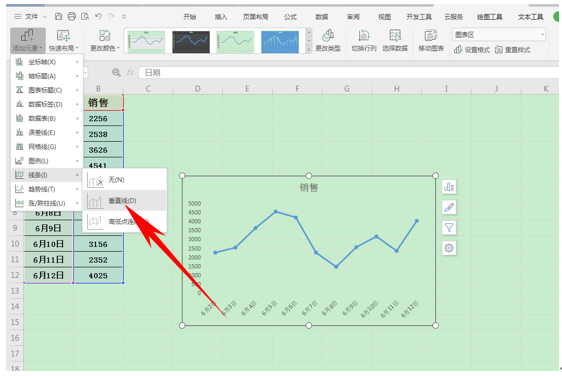Open 误差线(E) error bars submenu

[x=47, y=133]
